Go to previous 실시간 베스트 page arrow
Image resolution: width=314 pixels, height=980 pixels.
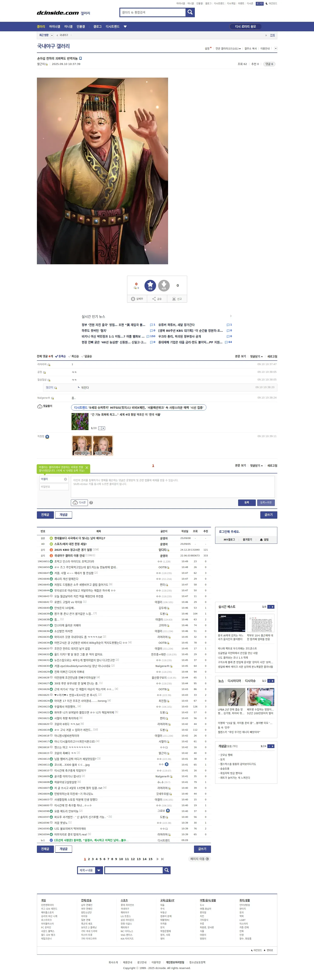tap(269, 607)
